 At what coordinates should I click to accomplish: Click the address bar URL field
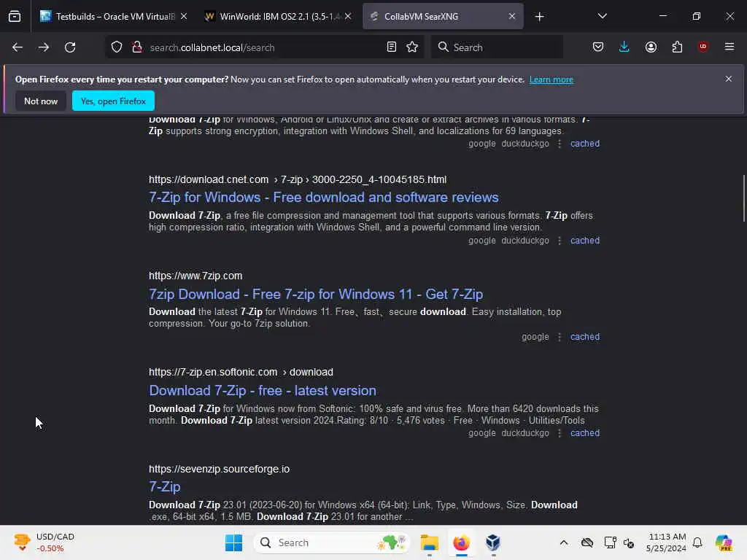pos(263,47)
